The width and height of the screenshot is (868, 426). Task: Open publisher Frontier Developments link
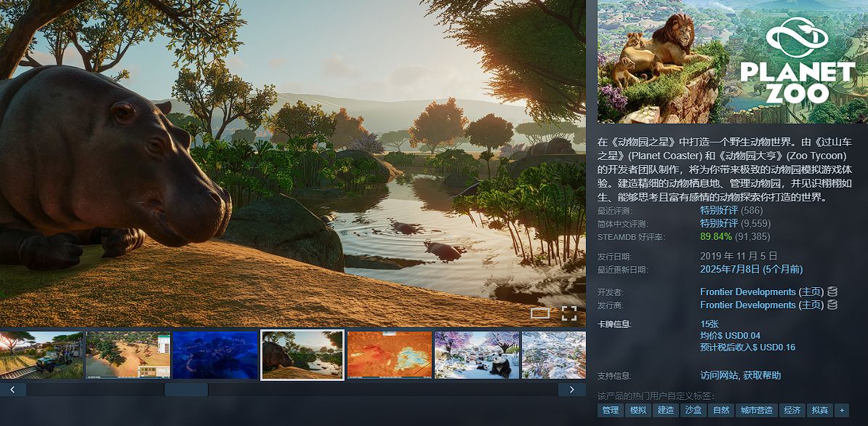(747, 305)
